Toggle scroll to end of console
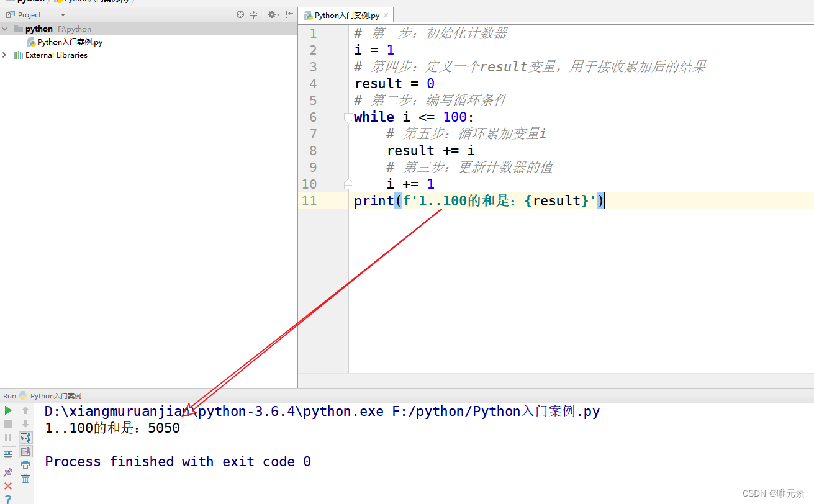Screen dimensions: 814x504 [25, 451]
